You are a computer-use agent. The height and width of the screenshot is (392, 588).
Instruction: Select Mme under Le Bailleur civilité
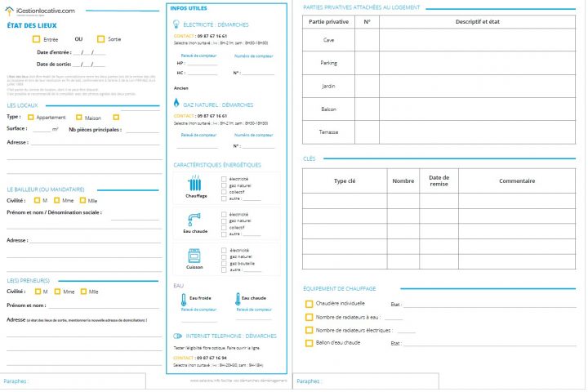coord(57,200)
